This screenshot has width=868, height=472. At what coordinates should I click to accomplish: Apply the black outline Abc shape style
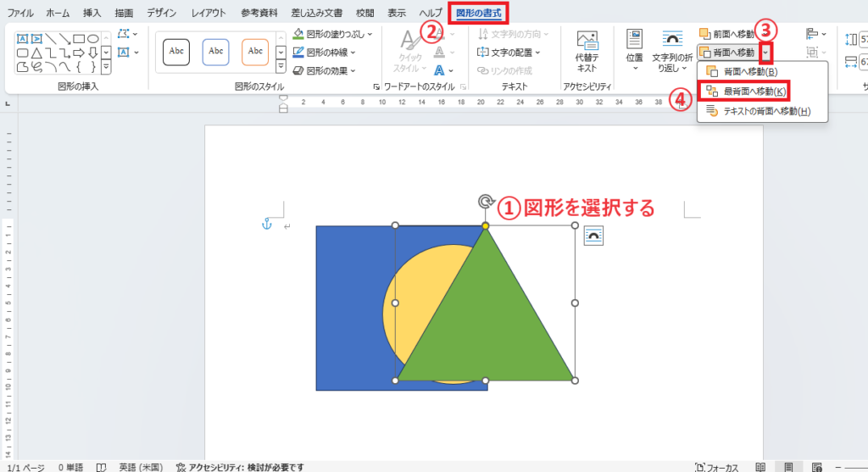[x=176, y=52]
